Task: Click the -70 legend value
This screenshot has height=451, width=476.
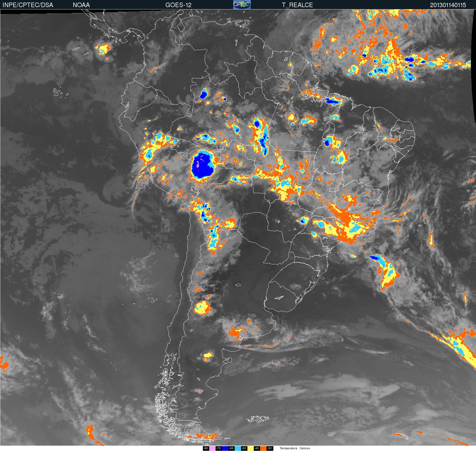Action: pos(218,448)
